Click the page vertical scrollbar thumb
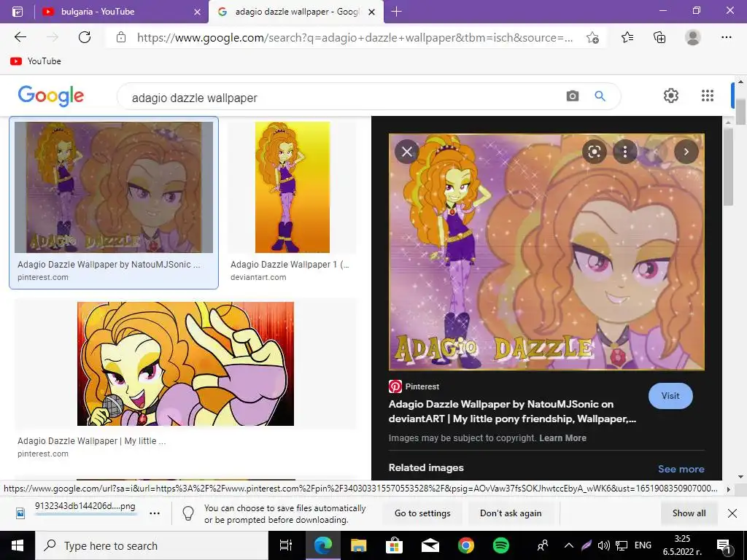This screenshot has width=747, height=560. [x=740, y=112]
